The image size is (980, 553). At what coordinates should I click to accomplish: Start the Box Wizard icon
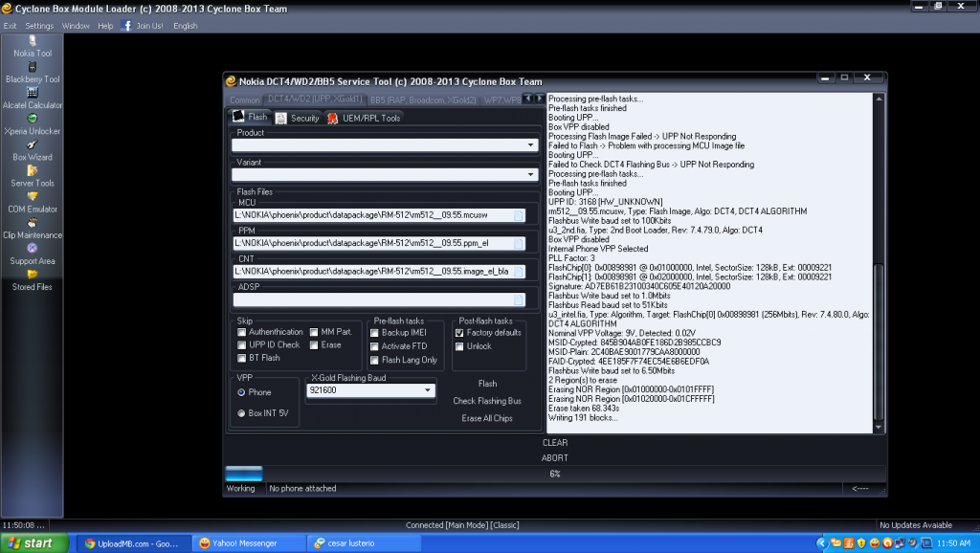tap(33, 144)
